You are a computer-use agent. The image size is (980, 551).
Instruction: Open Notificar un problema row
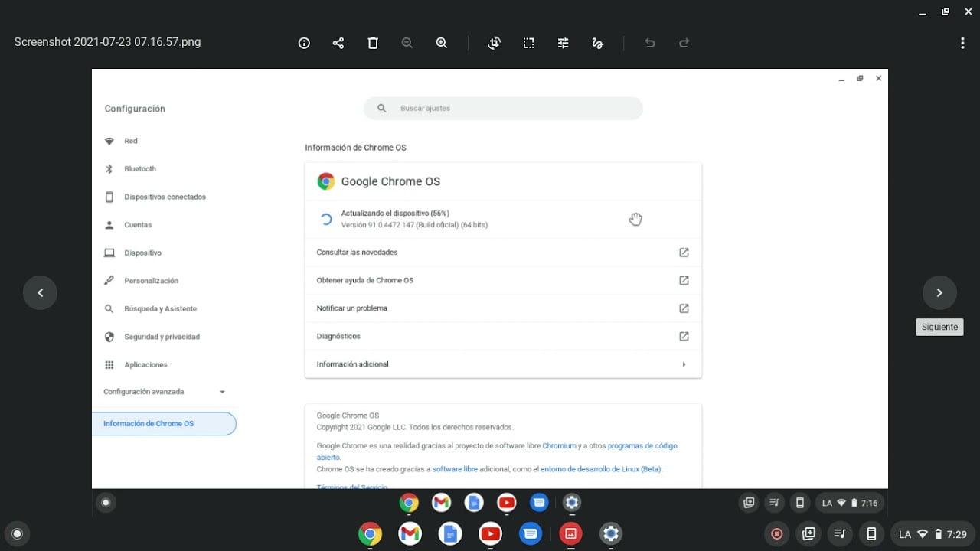503,308
